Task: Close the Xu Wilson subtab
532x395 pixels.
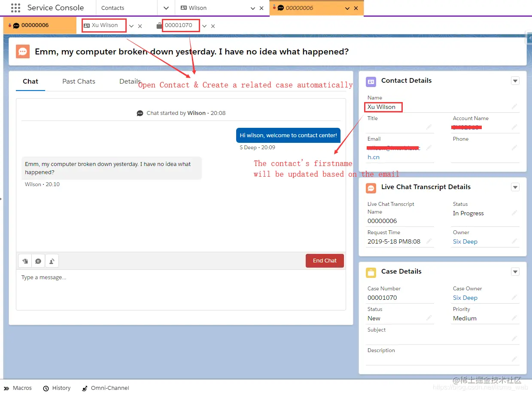Action: [x=140, y=26]
